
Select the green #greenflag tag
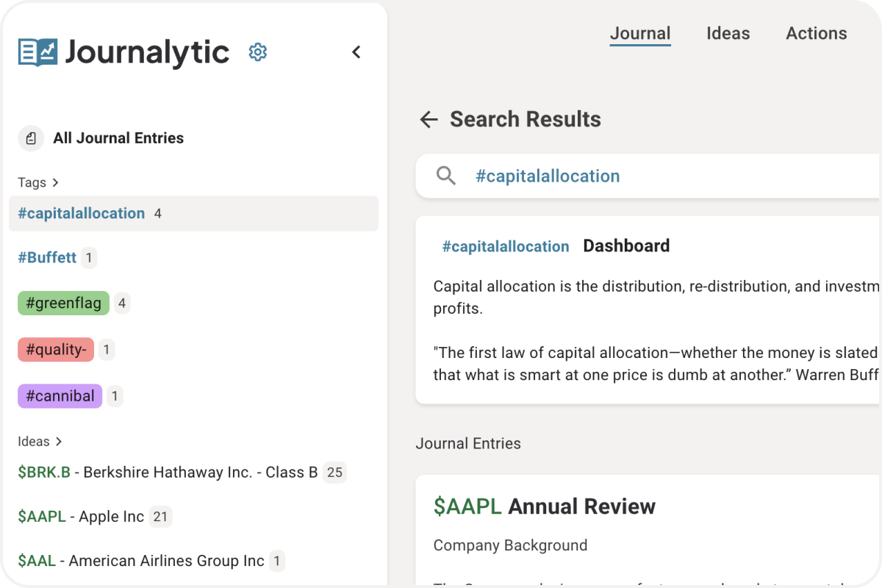click(64, 303)
